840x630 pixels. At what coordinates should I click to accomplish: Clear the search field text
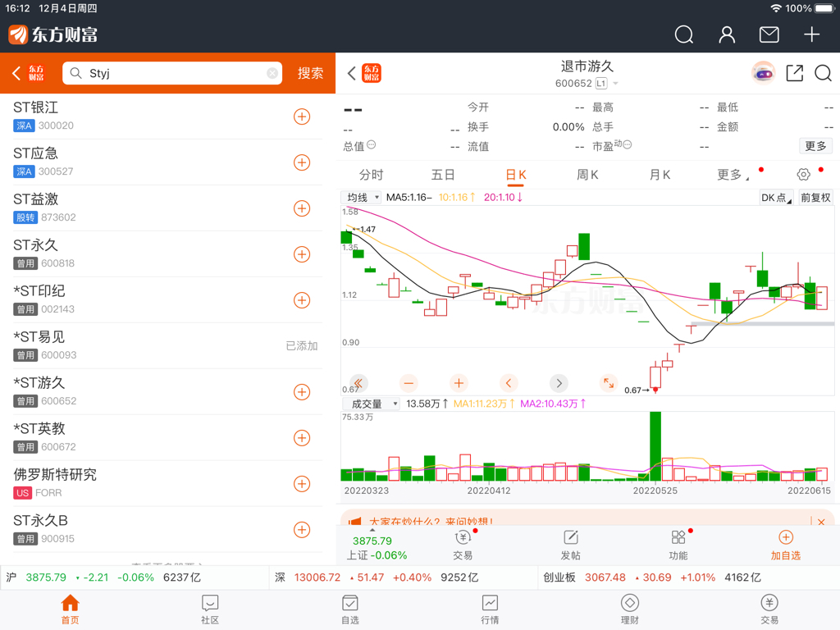(x=272, y=73)
